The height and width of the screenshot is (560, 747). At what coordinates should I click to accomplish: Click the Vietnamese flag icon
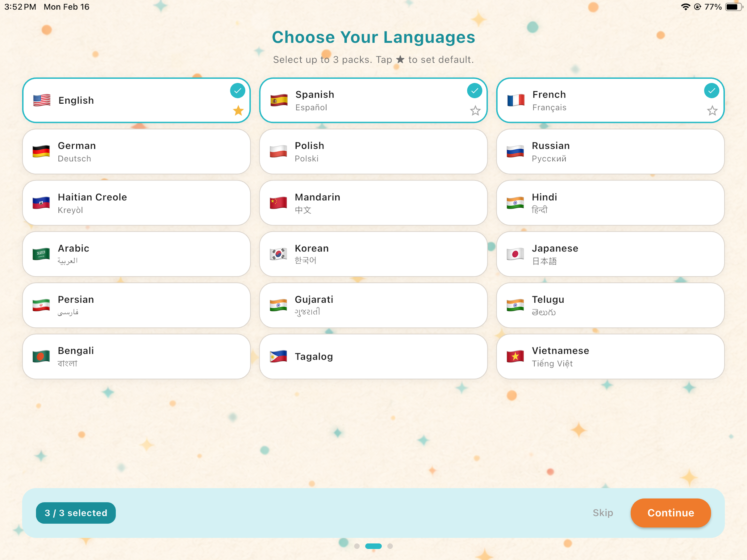515,356
